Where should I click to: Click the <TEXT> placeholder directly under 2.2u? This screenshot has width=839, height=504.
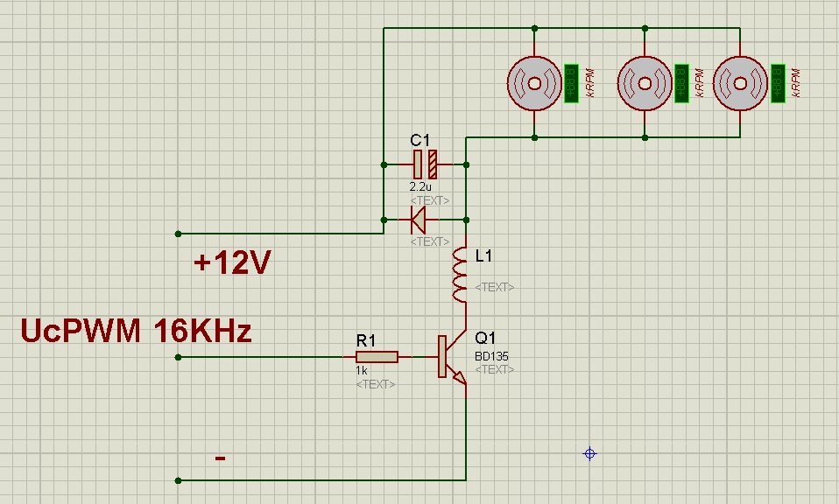430,200
